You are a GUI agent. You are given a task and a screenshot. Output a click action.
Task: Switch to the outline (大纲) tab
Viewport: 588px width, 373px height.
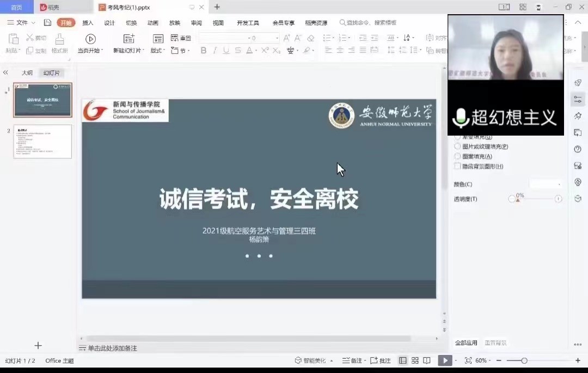point(27,73)
